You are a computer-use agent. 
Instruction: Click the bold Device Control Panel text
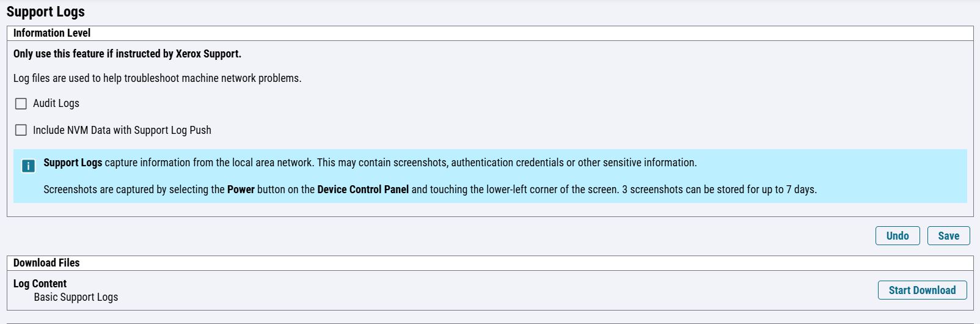click(x=363, y=190)
